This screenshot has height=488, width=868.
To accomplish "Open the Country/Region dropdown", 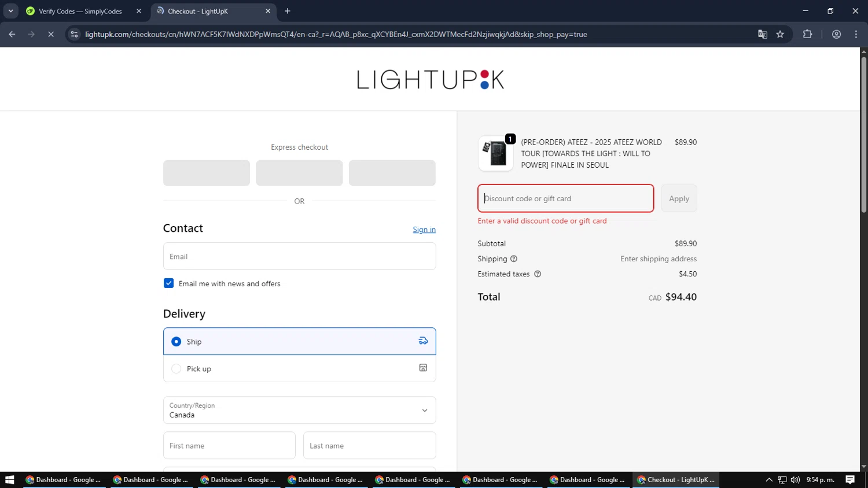I will [299, 410].
